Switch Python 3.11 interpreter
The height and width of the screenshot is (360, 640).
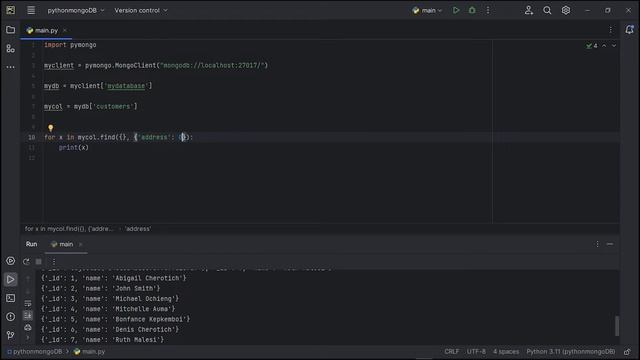570,351
